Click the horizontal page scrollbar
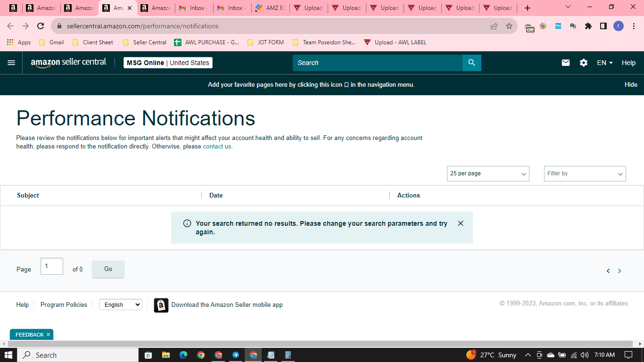 click(321, 344)
